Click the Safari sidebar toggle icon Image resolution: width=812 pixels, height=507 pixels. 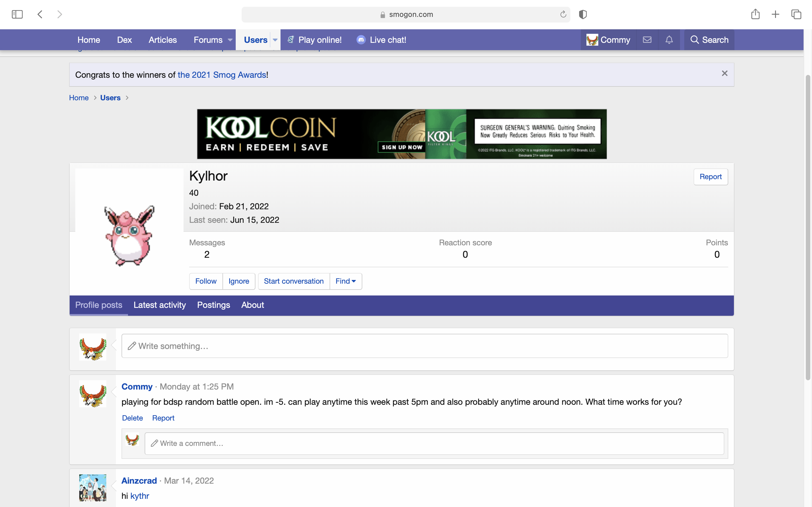[x=17, y=14]
